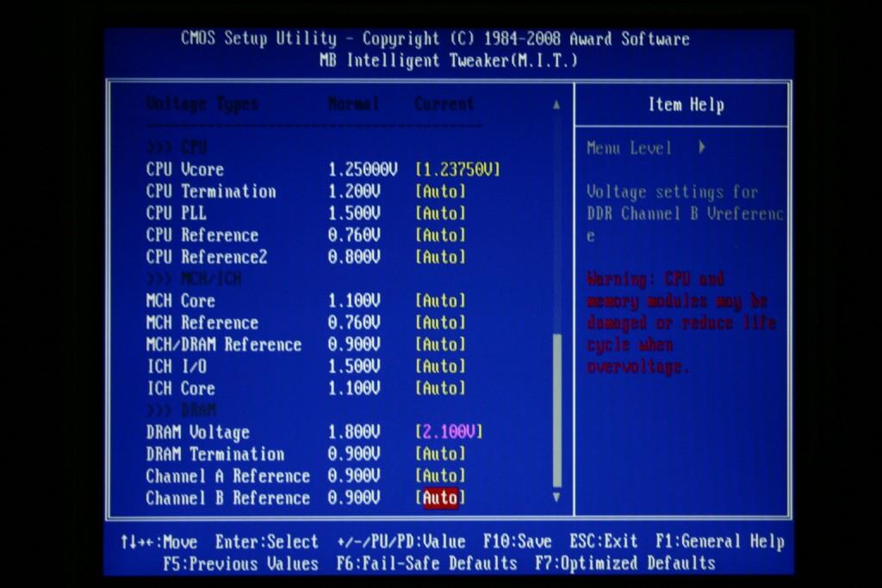Image resolution: width=882 pixels, height=588 pixels.
Task: Click the CPU Vcore label
Action: point(185,170)
